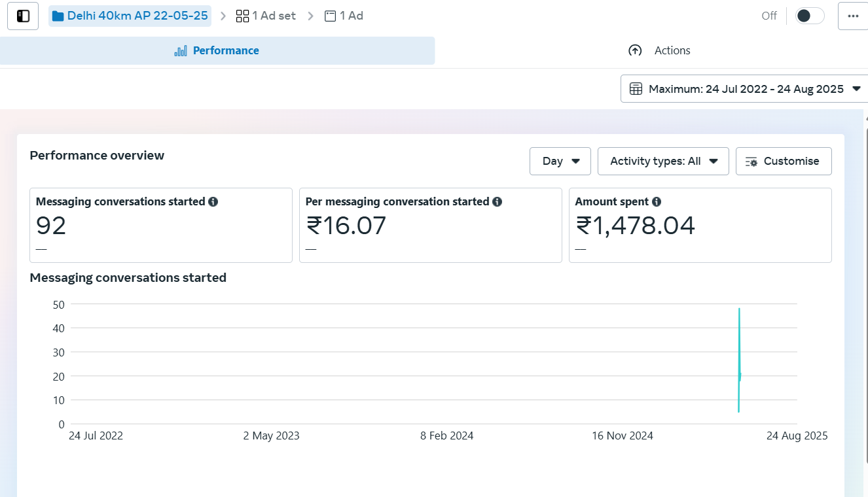Open the Day granularity dropdown
868x497 pixels.
[560, 161]
